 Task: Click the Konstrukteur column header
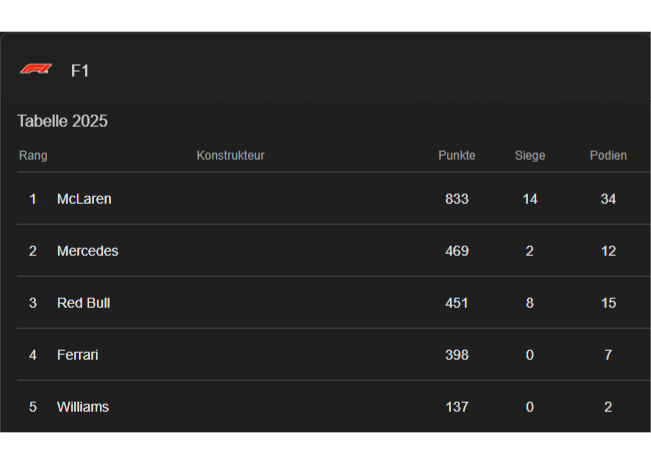[230, 155]
